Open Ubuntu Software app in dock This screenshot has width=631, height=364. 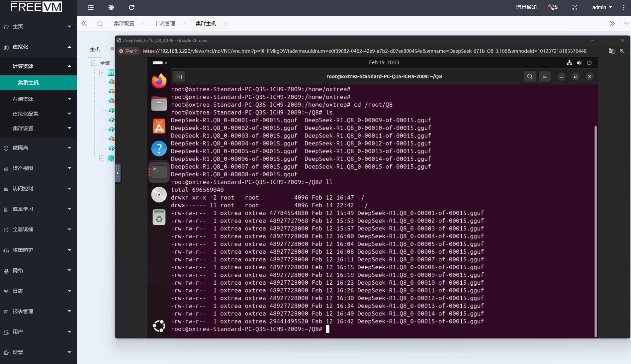click(159, 126)
